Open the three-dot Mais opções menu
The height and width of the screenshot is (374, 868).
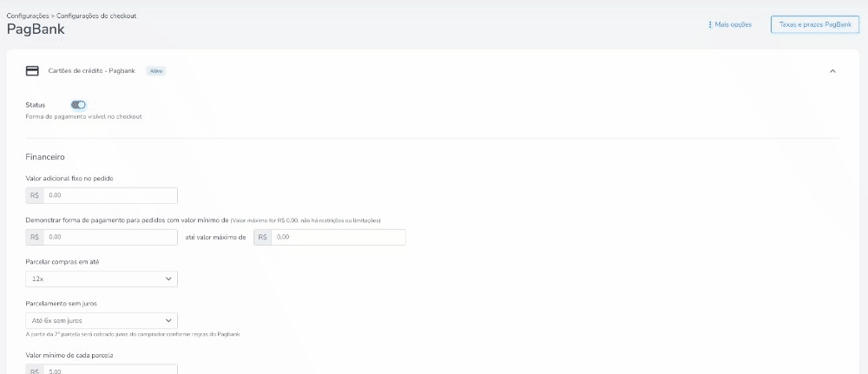[x=730, y=25]
